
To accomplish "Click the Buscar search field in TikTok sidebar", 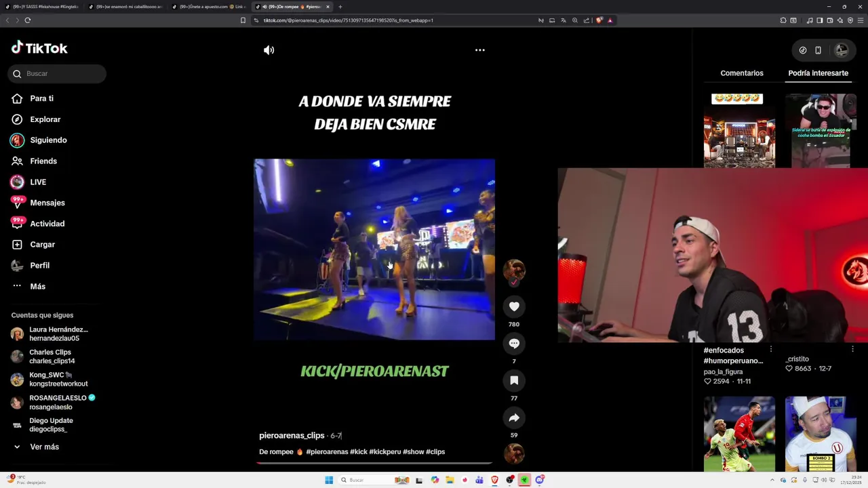I will point(58,73).
